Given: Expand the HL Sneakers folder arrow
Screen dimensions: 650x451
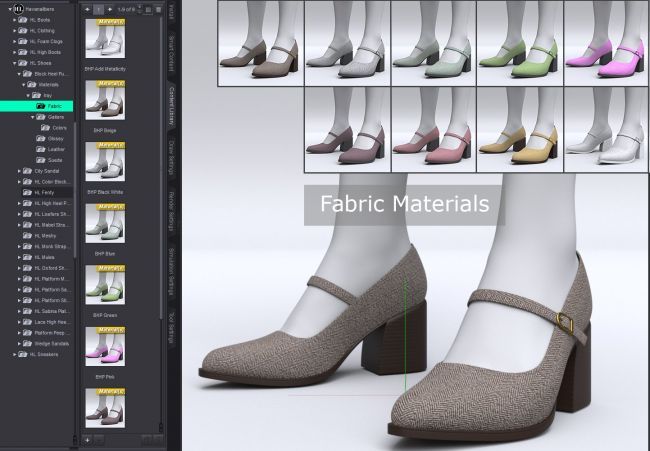Looking at the screenshot, I should (15, 354).
